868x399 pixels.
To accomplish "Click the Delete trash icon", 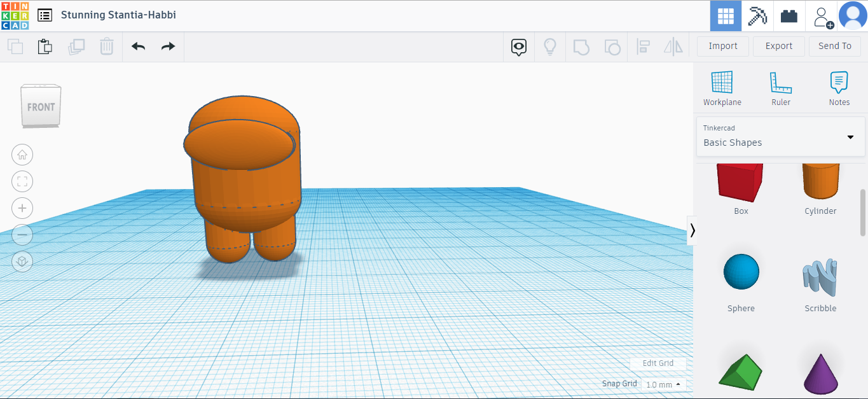I will pos(107,46).
